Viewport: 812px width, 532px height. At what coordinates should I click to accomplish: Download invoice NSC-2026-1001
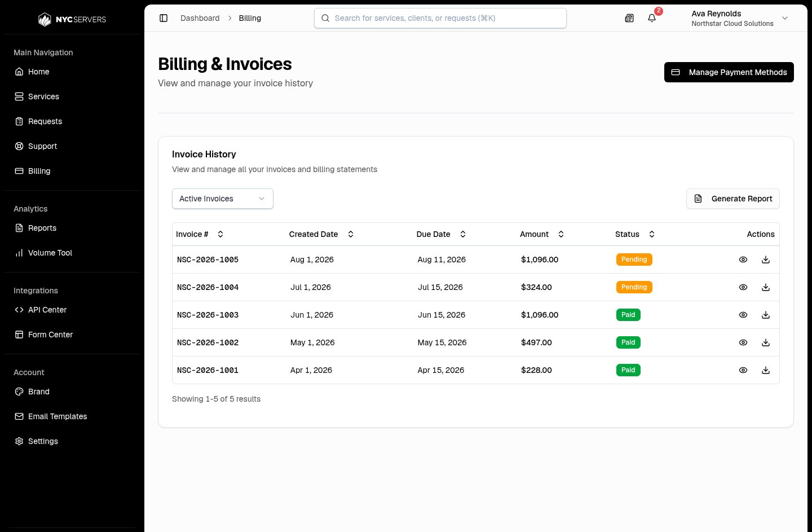[766, 370]
